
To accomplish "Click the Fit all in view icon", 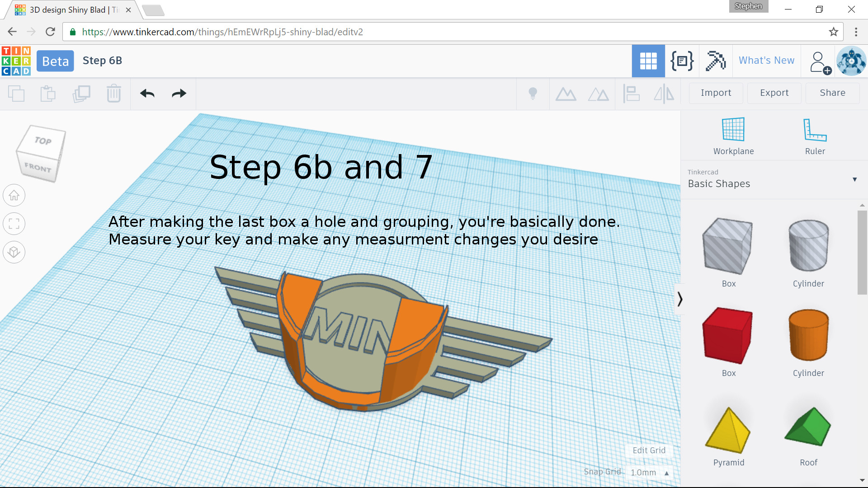I will pos(14,224).
